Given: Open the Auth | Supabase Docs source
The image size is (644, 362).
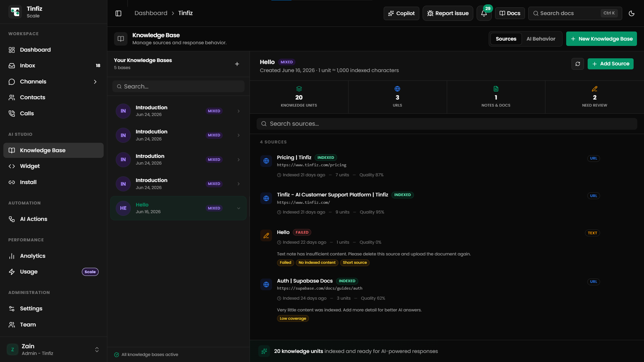Looking at the screenshot, I should [x=305, y=281].
